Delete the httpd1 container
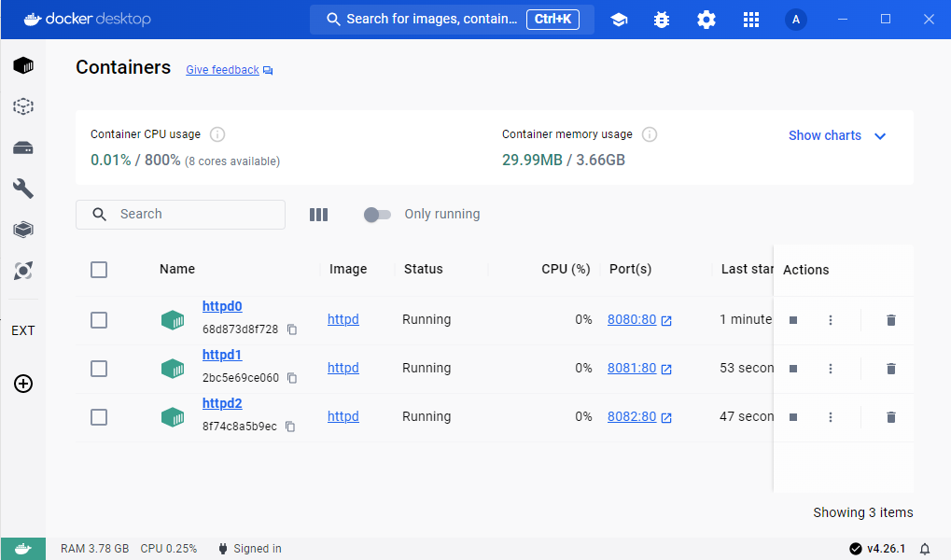951x560 pixels. tap(891, 369)
